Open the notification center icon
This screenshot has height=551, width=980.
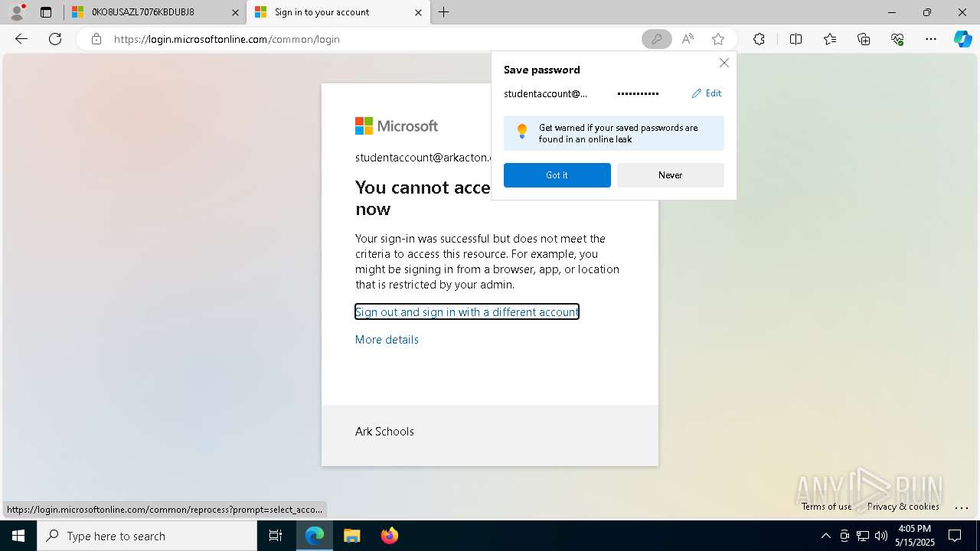[955, 536]
